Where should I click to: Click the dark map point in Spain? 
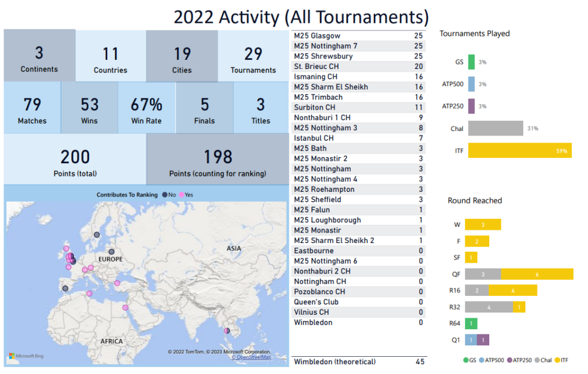pos(65,288)
